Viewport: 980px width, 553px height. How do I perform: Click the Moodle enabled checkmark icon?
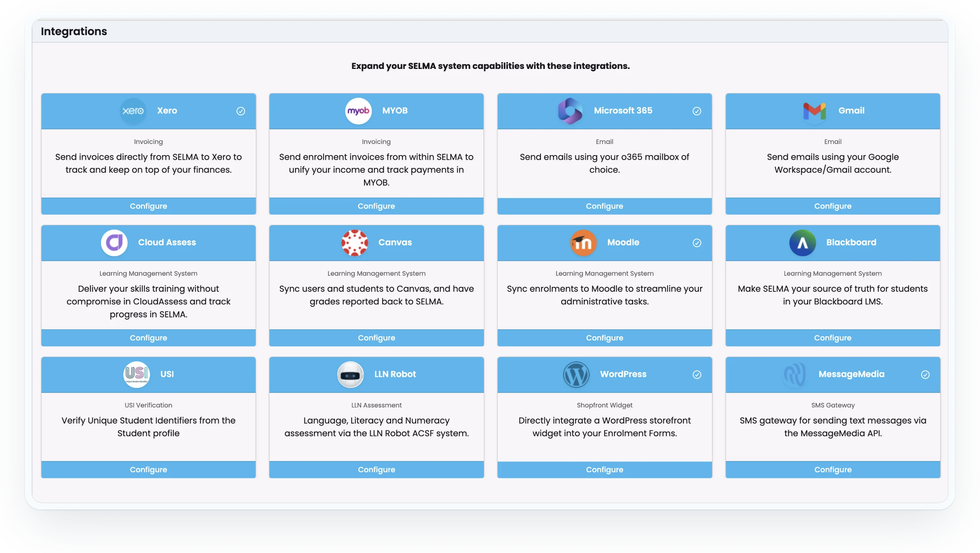pyautogui.click(x=697, y=243)
